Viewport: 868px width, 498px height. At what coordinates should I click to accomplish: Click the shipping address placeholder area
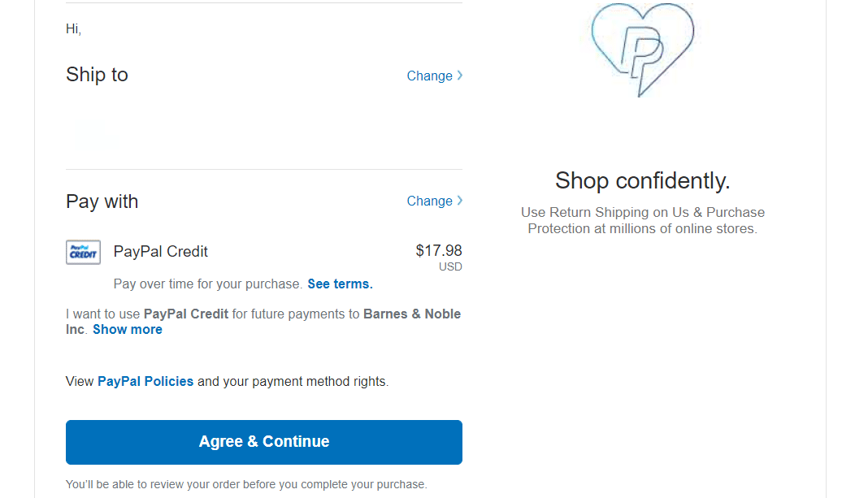click(97, 134)
